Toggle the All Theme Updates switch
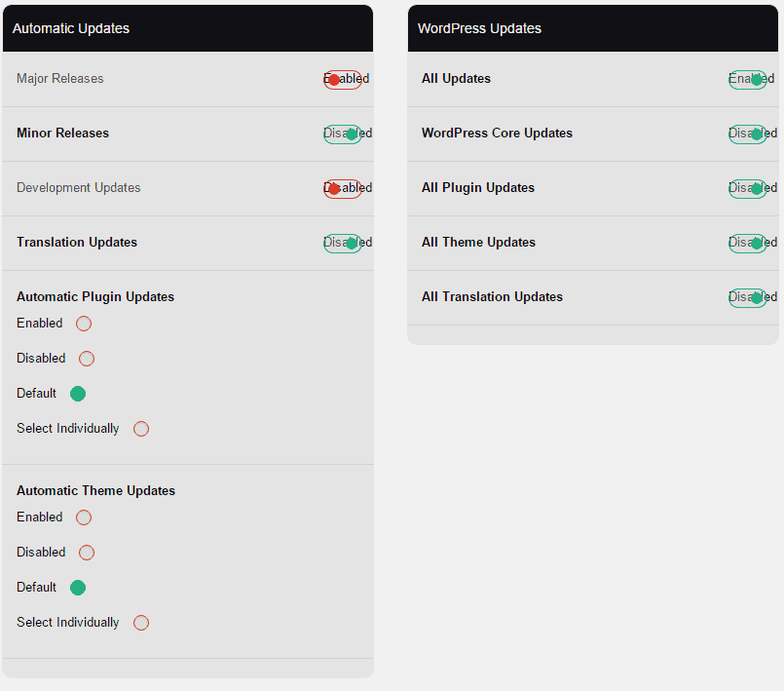The height and width of the screenshot is (691, 784). (x=748, y=244)
